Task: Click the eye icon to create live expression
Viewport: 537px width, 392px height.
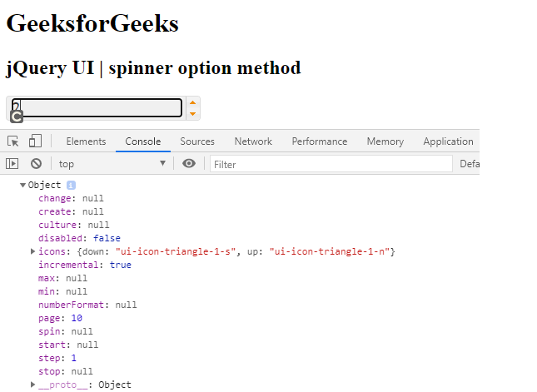Action: (x=189, y=164)
